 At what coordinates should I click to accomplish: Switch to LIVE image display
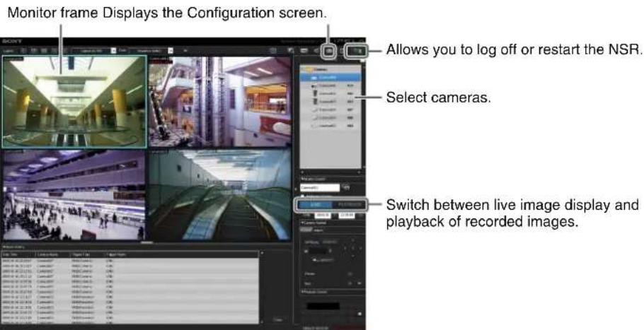(x=314, y=204)
